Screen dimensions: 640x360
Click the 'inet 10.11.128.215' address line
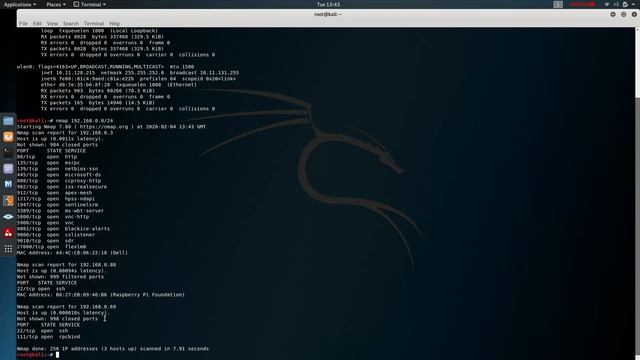click(x=140, y=73)
